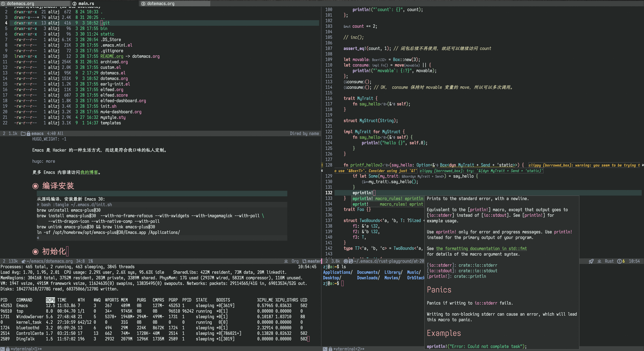The height and width of the screenshot is (351, 644).
Task: Click the Emacs gnu icon before dotemacs.org path
Action: (x=24, y=261)
